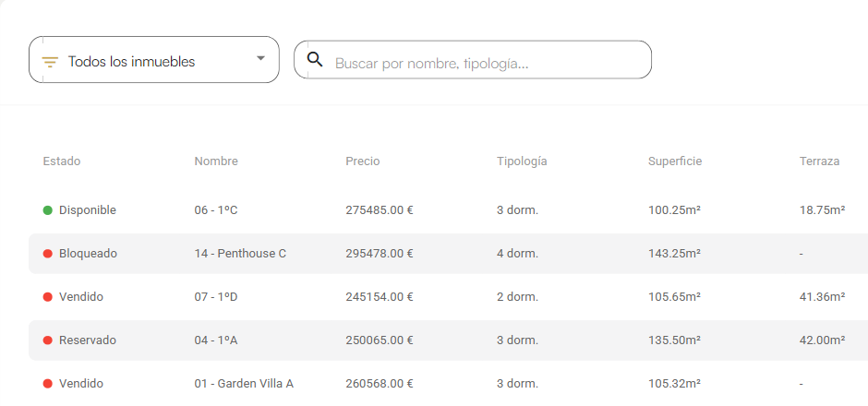Sort by the Tipología column header
Screen dimensions: 868x406
pyautogui.click(x=522, y=161)
